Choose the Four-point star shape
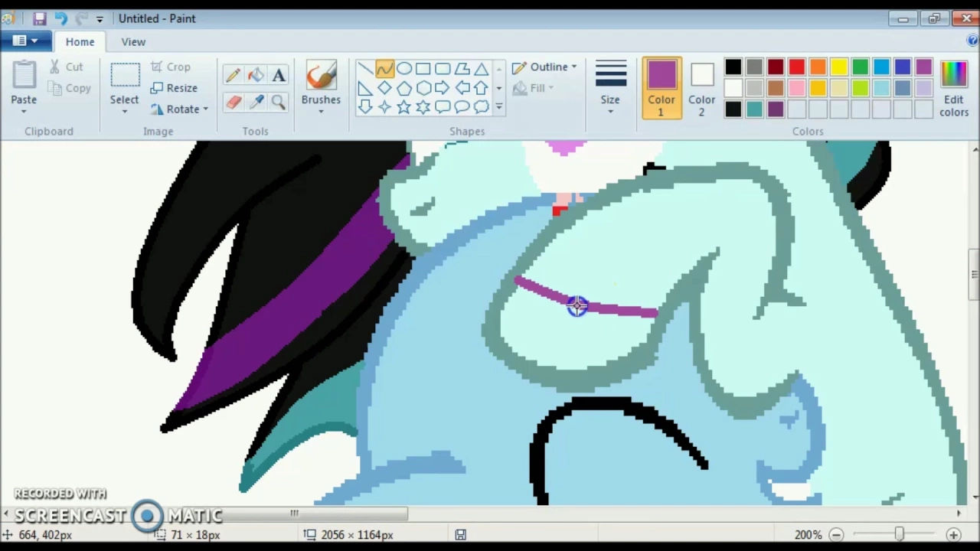Viewport: 980px width, 551px height. [384, 107]
